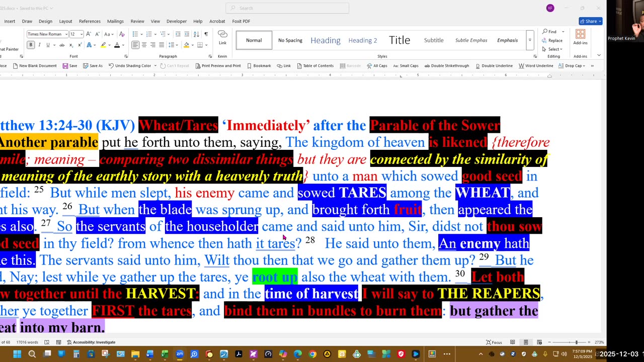Apply the No Spacing style
Image resolution: width=644 pixels, height=362 pixels.
coord(290,40)
